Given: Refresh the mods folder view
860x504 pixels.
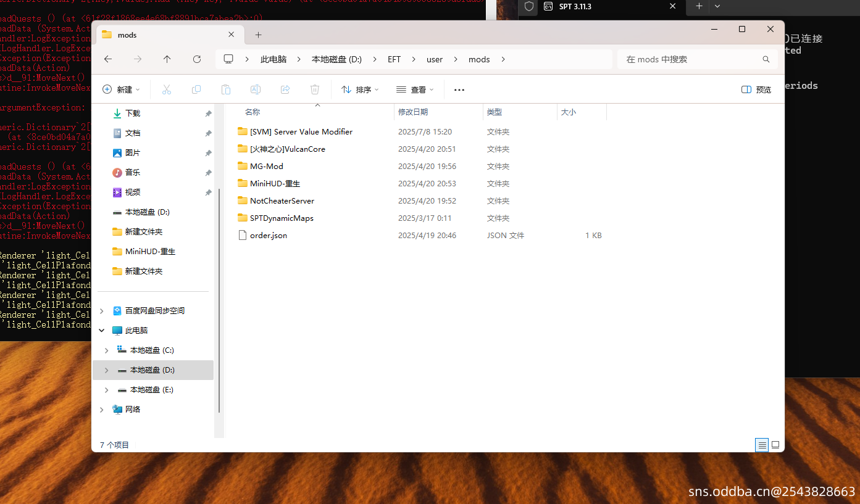Looking at the screenshot, I should point(197,59).
